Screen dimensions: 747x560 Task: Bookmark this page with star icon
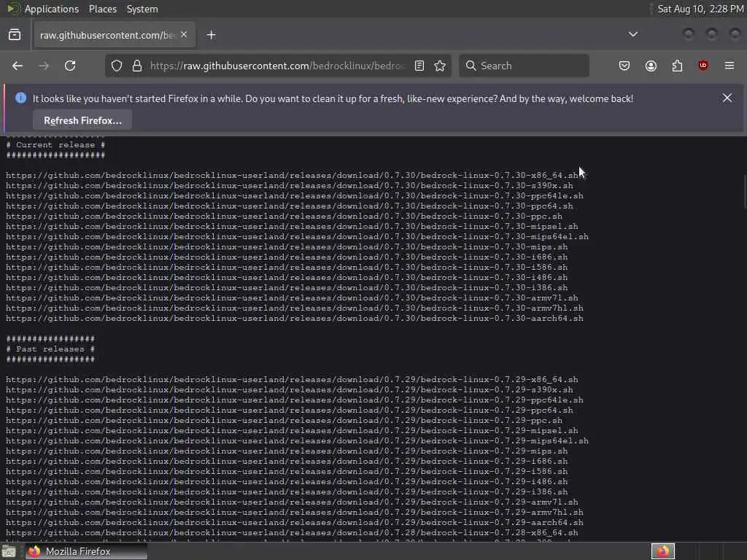pyautogui.click(x=440, y=66)
